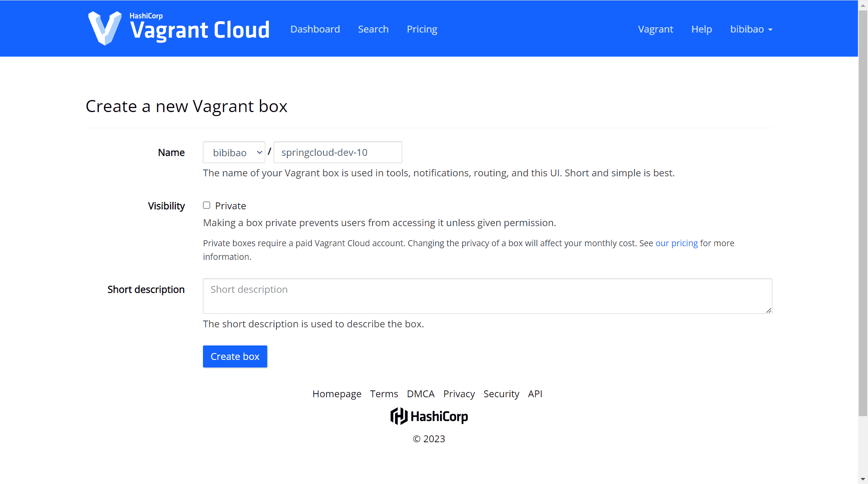Click the box name field springcloud-dev-10
Image resolution: width=868 pixels, height=484 pixels.
pyautogui.click(x=338, y=152)
